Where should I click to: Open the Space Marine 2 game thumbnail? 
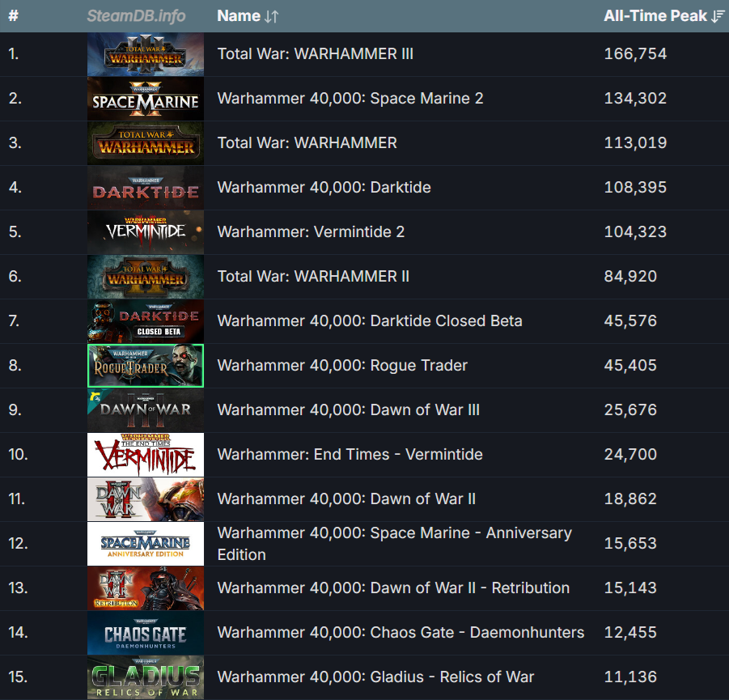[x=146, y=99]
